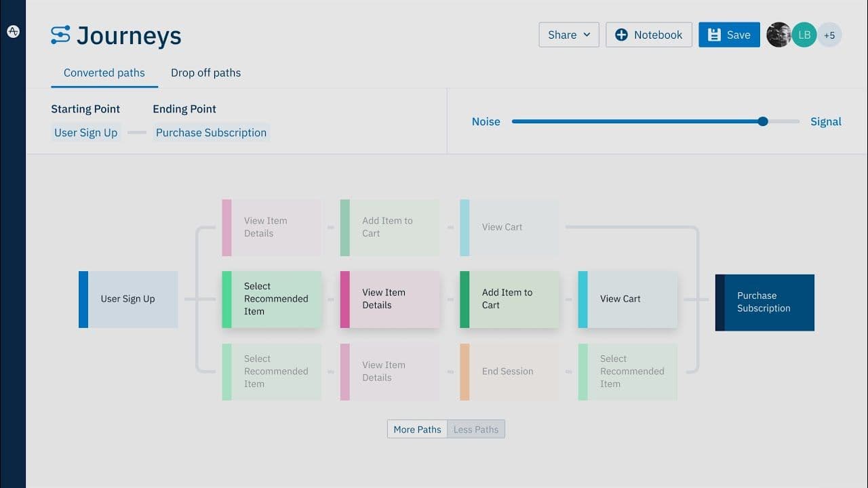Toggle Less Paths view
Screen dimensions: 868x488
coord(475,429)
